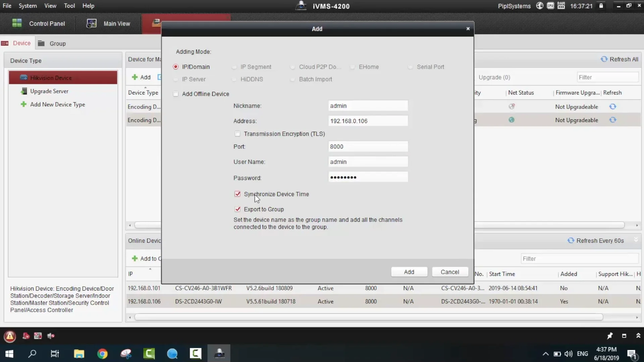Cancel the Add dialog
The height and width of the screenshot is (362, 644).
pos(450,272)
